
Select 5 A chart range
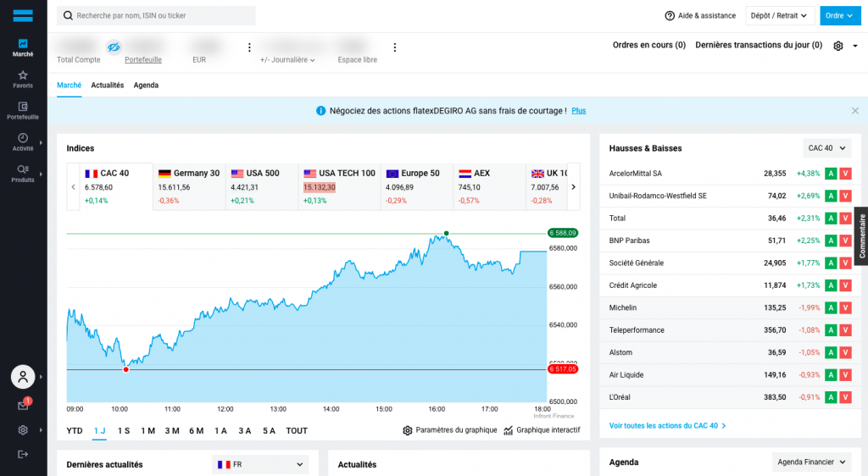coord(269,430)
